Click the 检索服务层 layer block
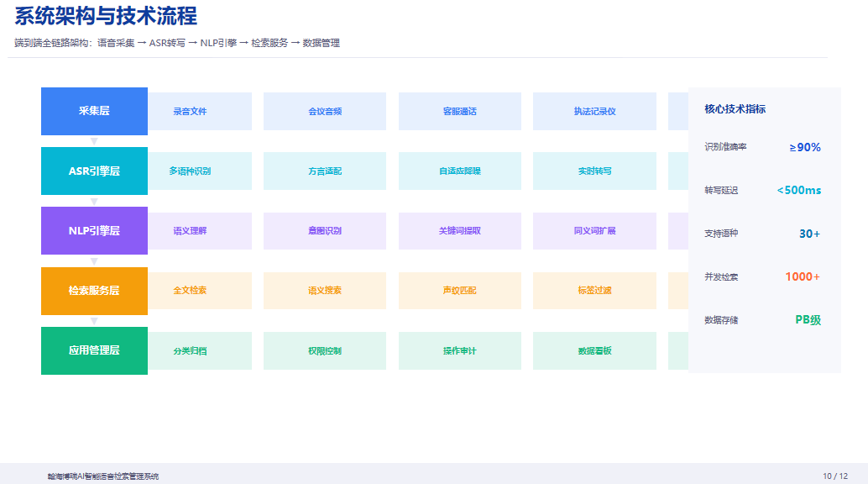 (94, 291)
